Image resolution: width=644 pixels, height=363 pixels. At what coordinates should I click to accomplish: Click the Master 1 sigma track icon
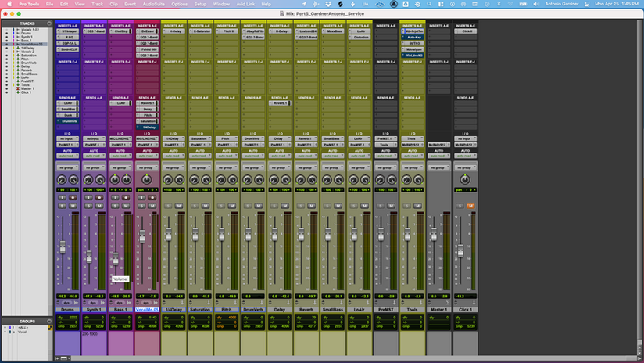click(449, 303)
